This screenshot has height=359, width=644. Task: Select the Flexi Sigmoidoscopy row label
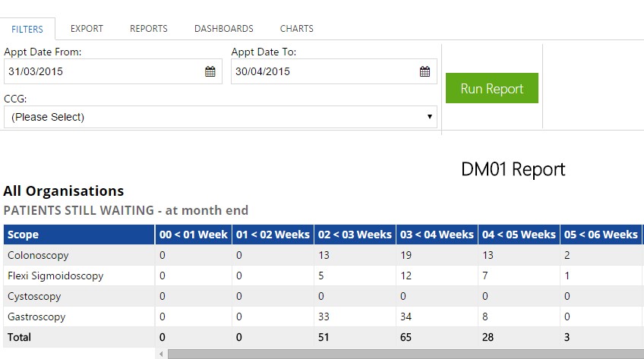55,276
